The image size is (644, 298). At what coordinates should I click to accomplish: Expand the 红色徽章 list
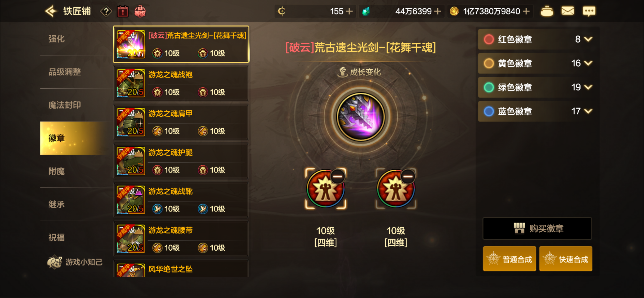point(588,39)
